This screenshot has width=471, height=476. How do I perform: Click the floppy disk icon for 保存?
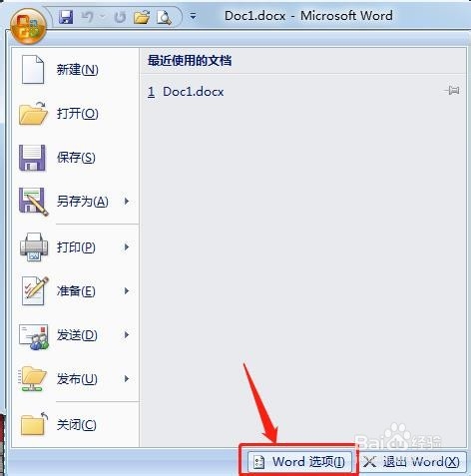(32, 158)
